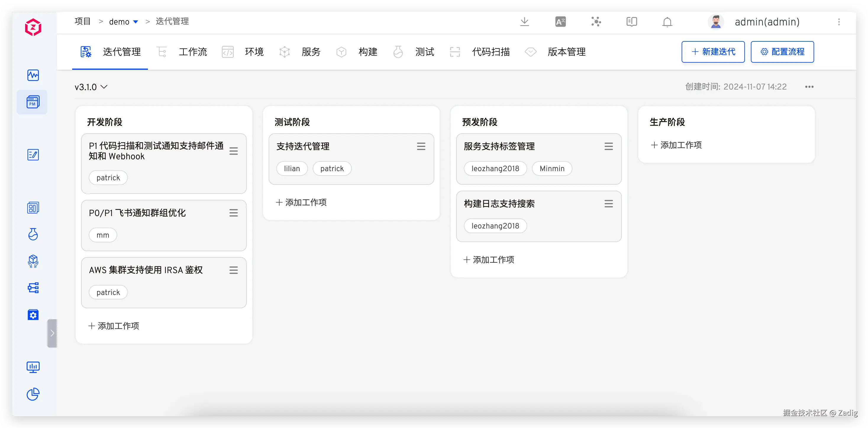
Task: Switch to the 工作流 tab
Action: coord(192,52)
